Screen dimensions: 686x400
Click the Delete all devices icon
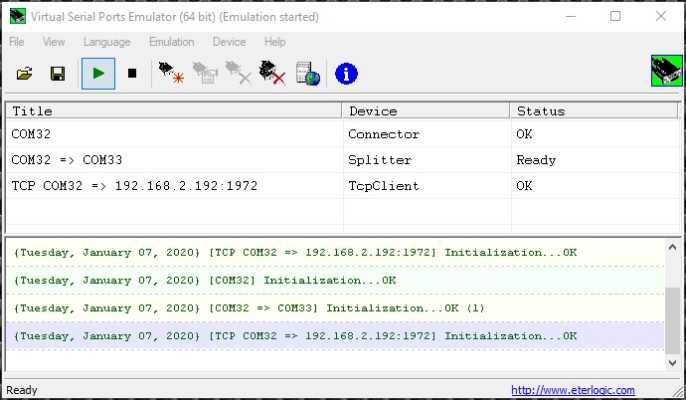coord(272,74)
